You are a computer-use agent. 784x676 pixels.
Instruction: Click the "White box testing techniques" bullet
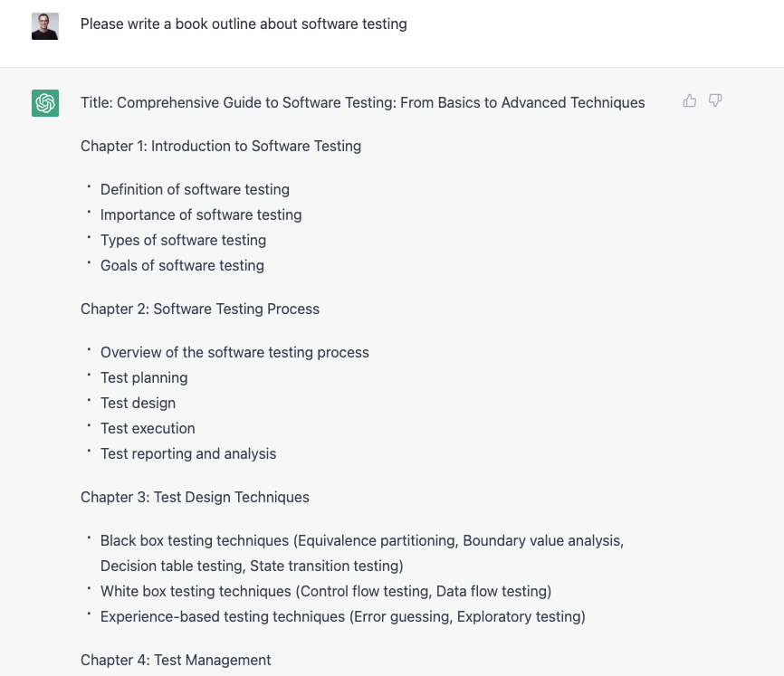tap(326, 592)
